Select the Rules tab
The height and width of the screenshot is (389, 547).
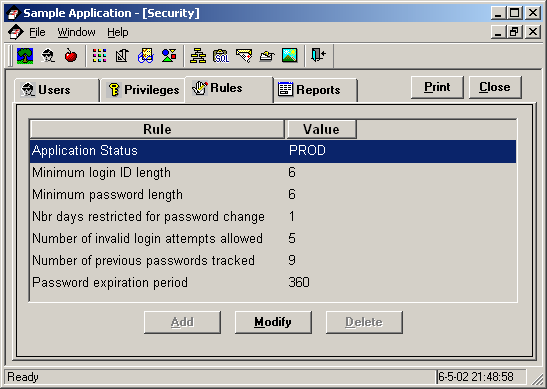(x=229, y=89)
